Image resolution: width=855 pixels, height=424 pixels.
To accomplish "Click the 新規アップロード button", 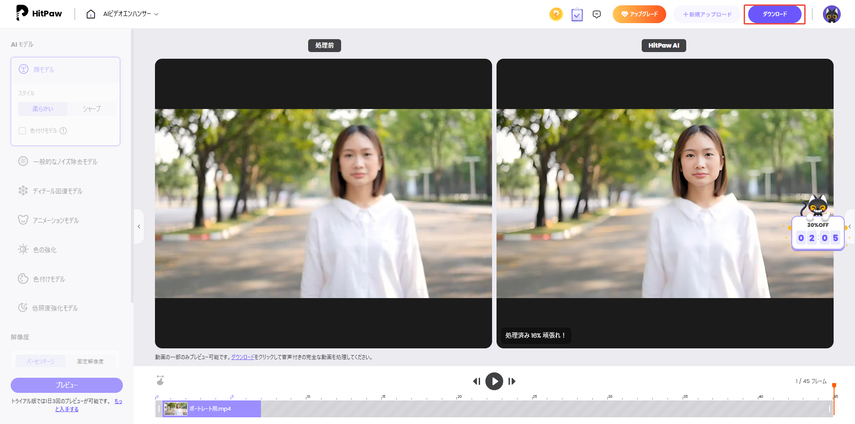I will pyautogui.click(x=707, y=14).
